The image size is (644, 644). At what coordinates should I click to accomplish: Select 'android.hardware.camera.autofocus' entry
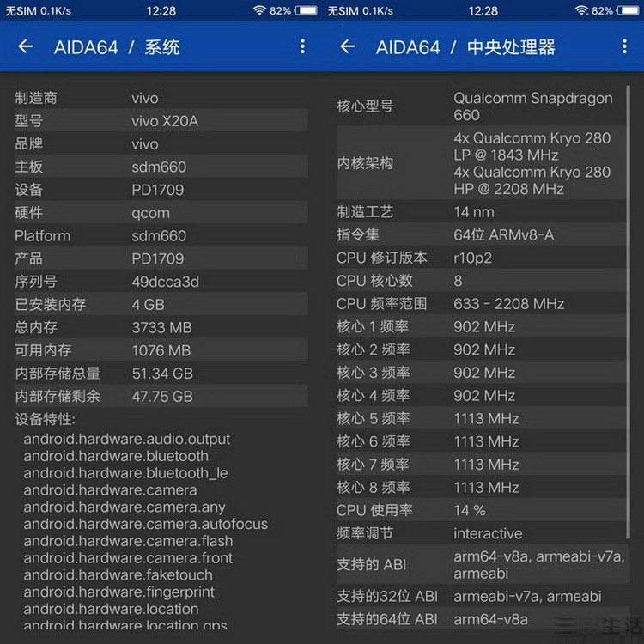click(x=145, y=524)
